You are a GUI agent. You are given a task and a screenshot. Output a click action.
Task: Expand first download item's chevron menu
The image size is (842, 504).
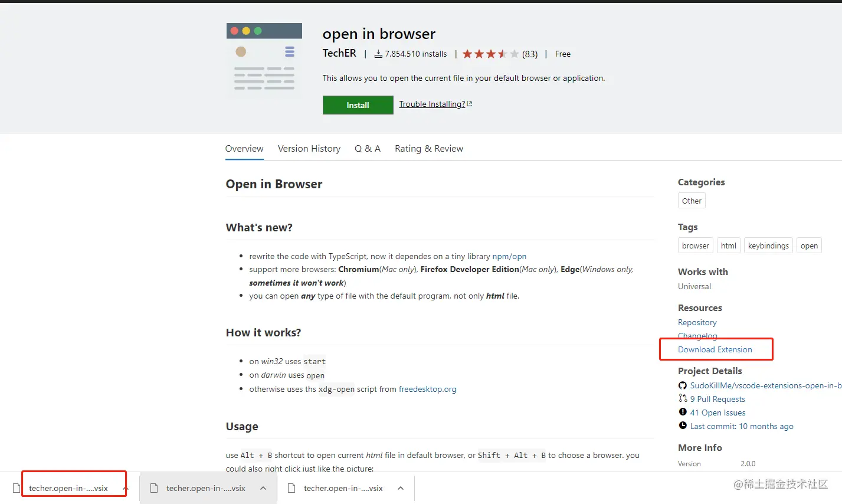(x=125, y=488)
